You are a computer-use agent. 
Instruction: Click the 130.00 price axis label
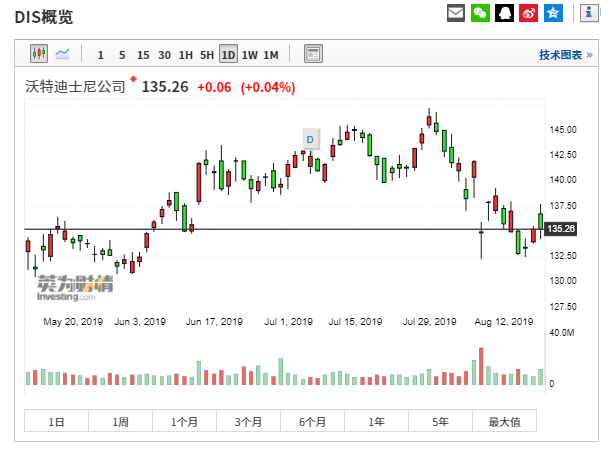coord(563,281)
